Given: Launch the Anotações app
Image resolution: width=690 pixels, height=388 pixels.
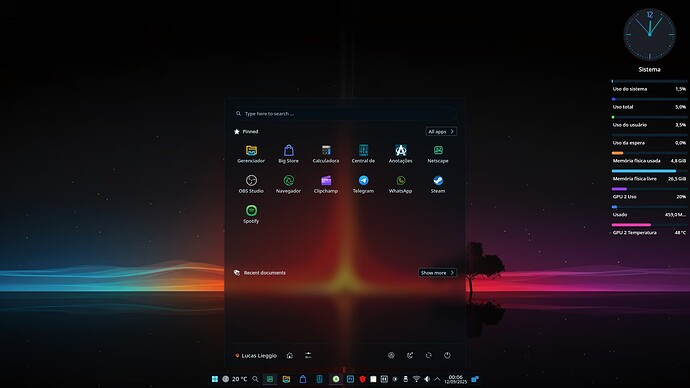Looking at the screenshot, I should click(400, 154).
